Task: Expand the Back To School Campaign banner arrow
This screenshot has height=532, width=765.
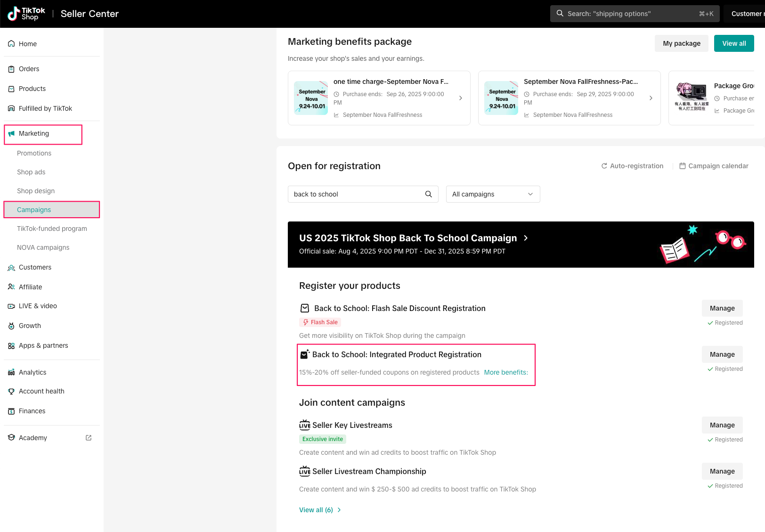Action: [x=526, y=238]
